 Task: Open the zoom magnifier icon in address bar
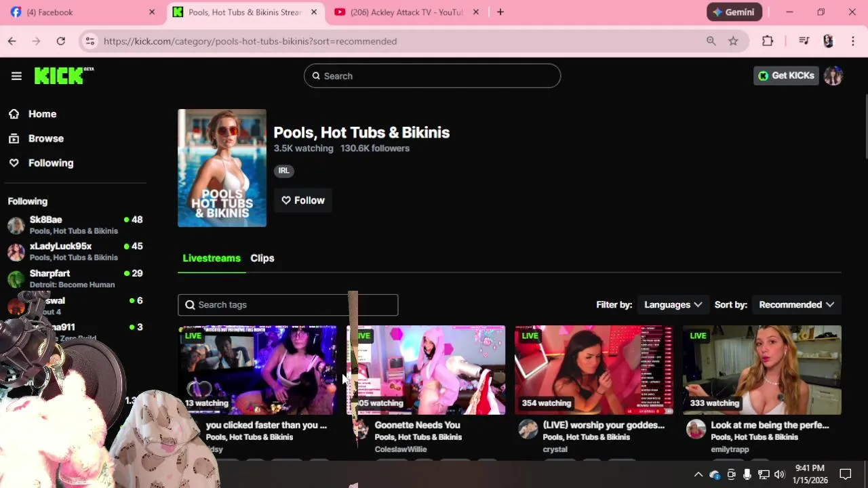[x=711, y=41]
